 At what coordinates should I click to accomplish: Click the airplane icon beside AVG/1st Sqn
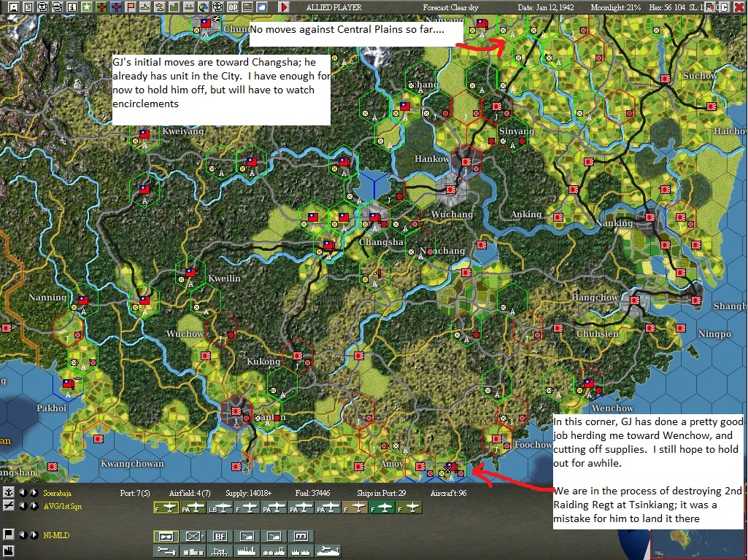pos(8,505)
